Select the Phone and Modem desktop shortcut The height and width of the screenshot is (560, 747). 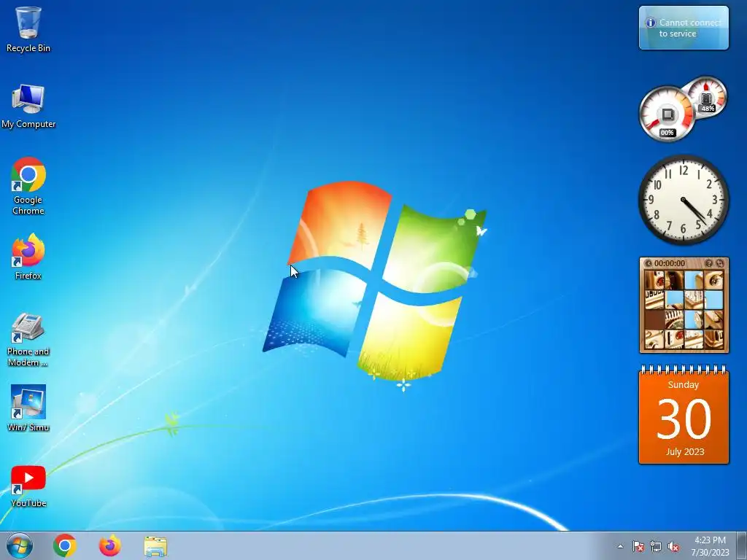coord(28,340)
